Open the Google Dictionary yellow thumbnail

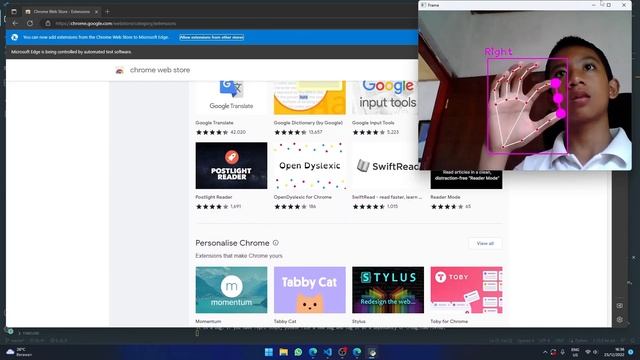[x=310, y=98]
